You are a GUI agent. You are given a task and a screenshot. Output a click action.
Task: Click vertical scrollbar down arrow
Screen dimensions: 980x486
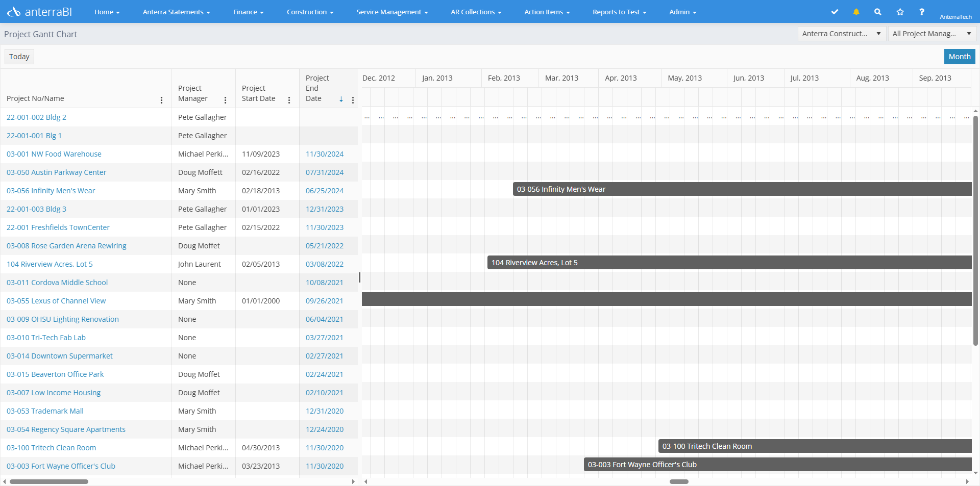975,473
